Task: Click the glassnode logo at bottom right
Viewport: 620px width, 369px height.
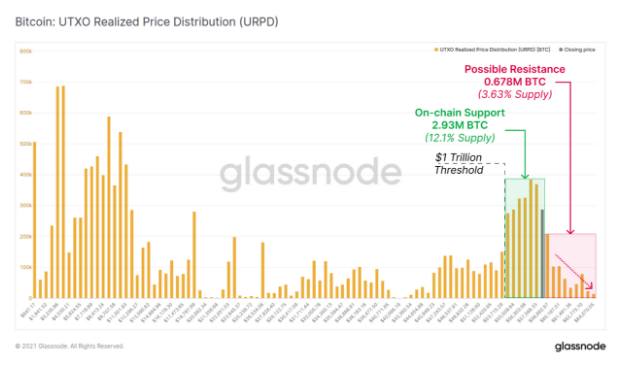Action: (x=580, y=346)
